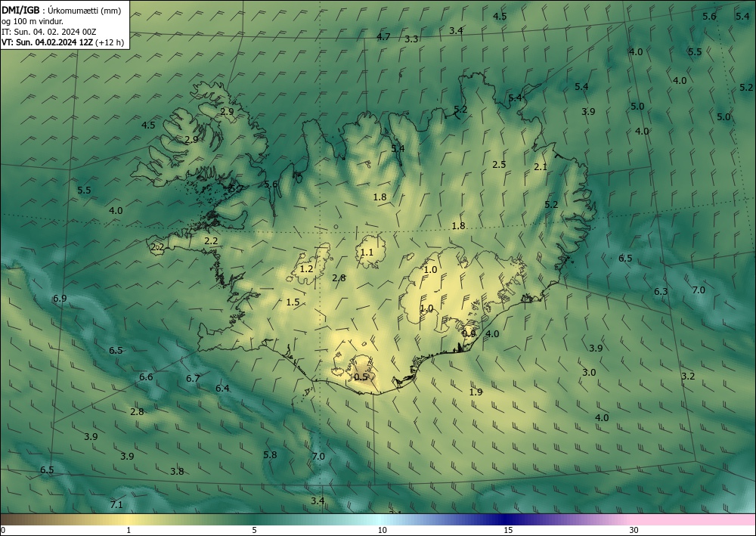Click the '30' label on the color scale
756x536 pixels.
tap(634, 531)
